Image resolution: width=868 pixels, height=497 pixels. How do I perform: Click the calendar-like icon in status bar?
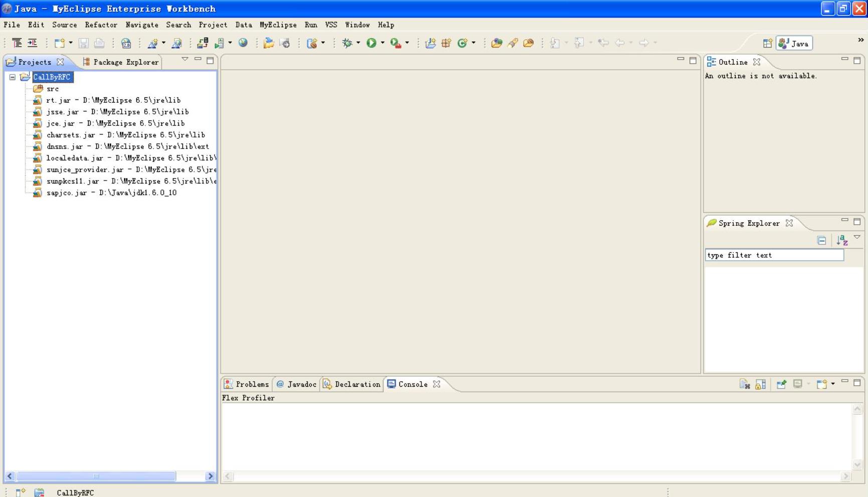click(x=39, y=492)
